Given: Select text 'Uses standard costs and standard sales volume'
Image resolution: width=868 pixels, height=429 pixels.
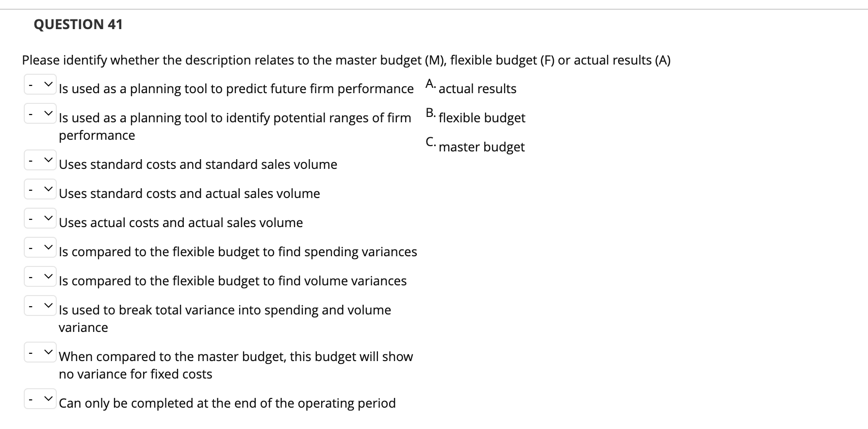Looking at the screenshot, I should 198,165.
